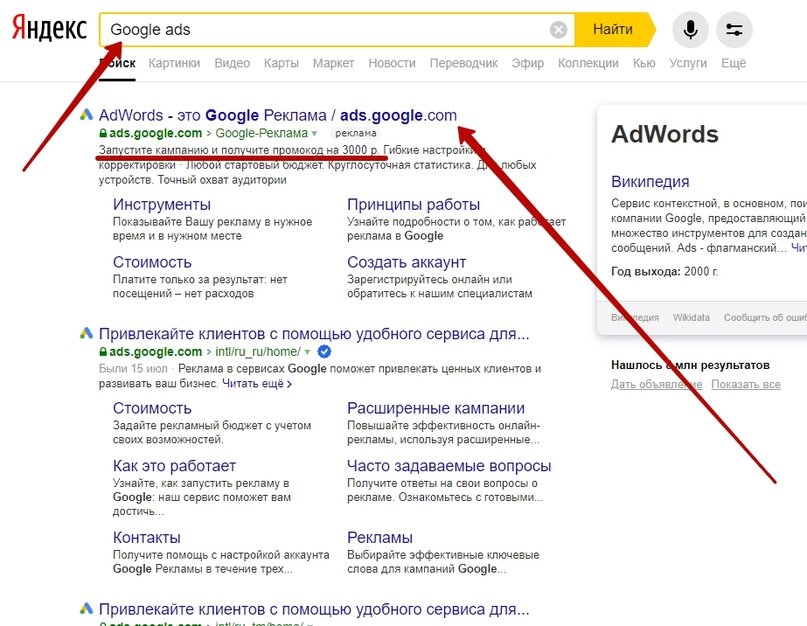Click the Год выхода: 2000 г. text
This screenshot has width=807, height=626.
pyautogui.click(x=664, y=271)
